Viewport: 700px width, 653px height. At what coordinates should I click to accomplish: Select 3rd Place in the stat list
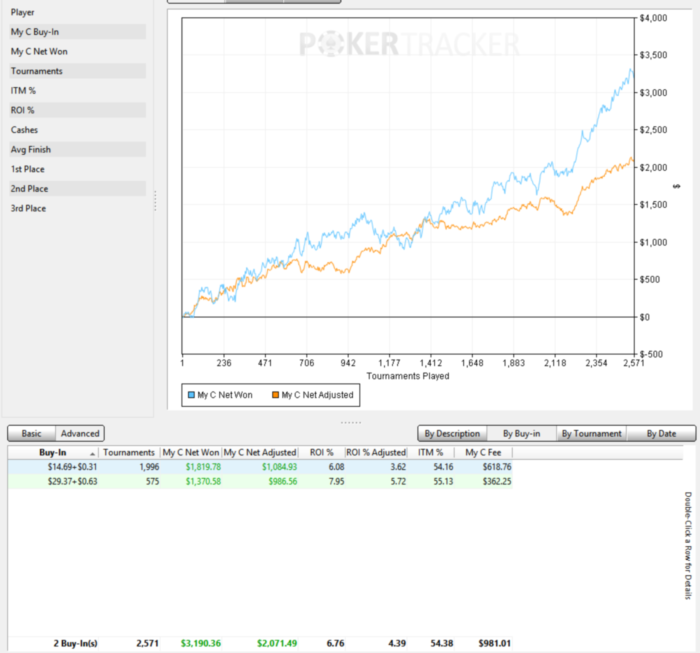point(78,208)
